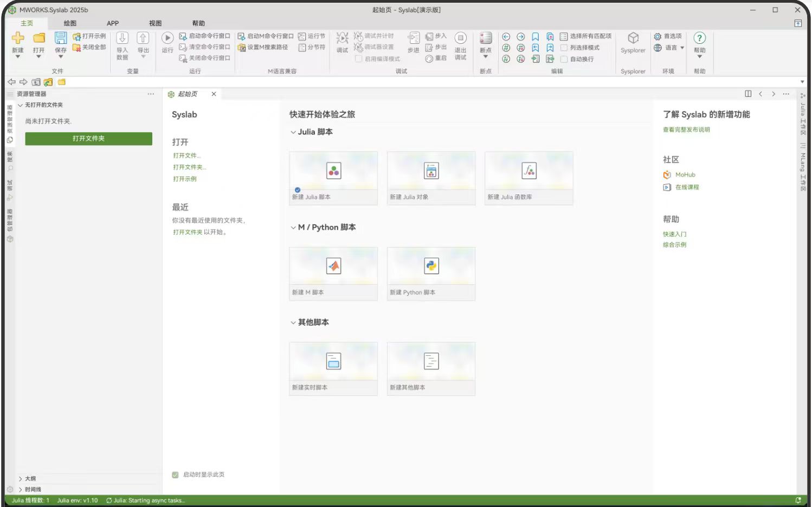
Task: Click the settings gear at sidebar bottom
Action: point(10,489)
